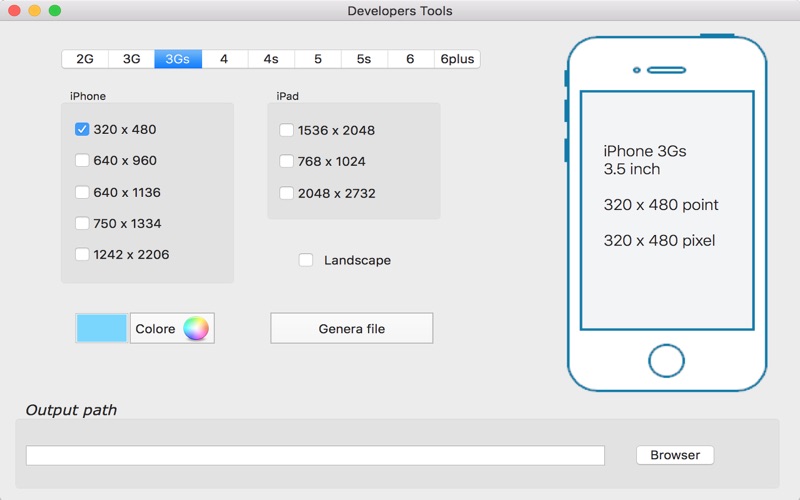
Task: Click the Output path text field
Action: [x=315, y=455]
